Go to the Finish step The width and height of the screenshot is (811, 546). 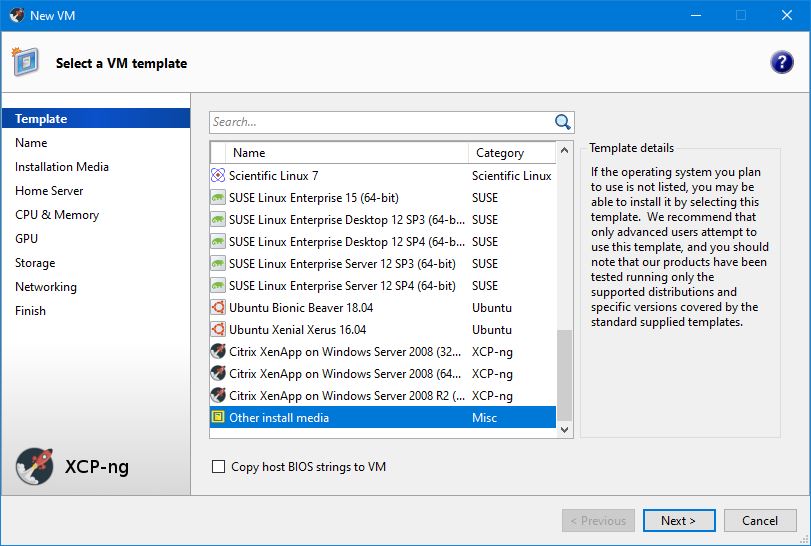click(x=30, y=311)
